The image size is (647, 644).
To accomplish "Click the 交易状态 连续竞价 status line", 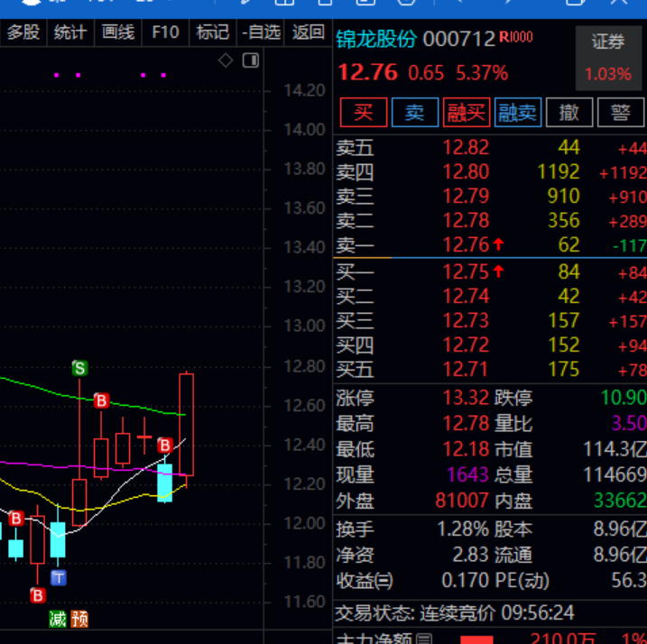I will [455, 613].
